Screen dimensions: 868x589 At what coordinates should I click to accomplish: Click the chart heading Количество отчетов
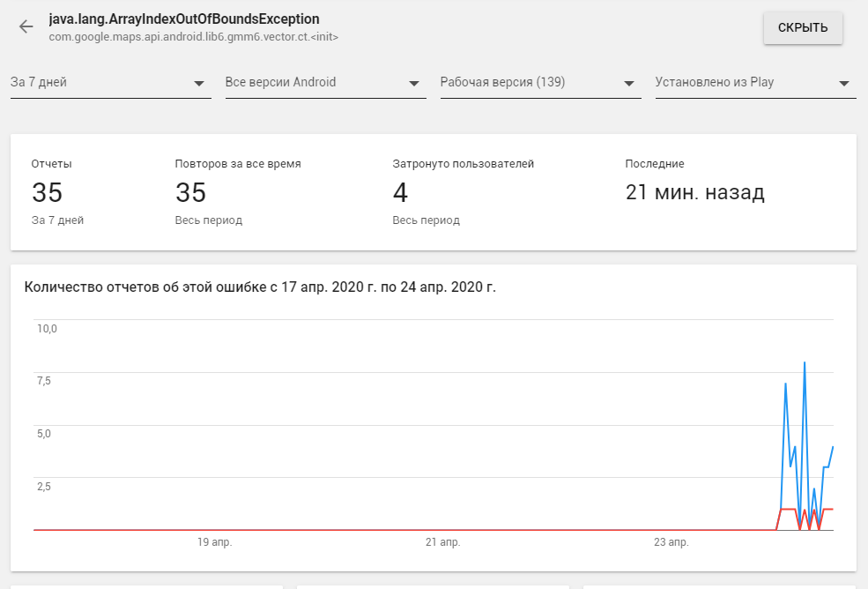[x=260, y=287]
